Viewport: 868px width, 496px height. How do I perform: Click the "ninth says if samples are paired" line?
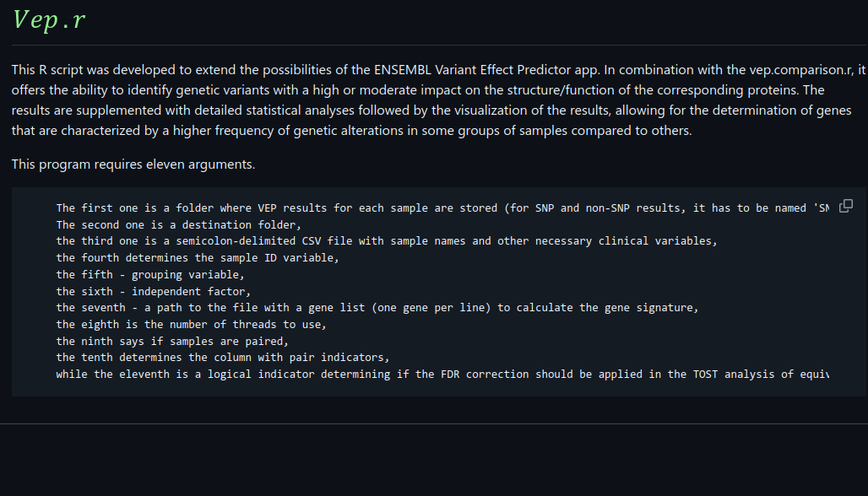172,342
